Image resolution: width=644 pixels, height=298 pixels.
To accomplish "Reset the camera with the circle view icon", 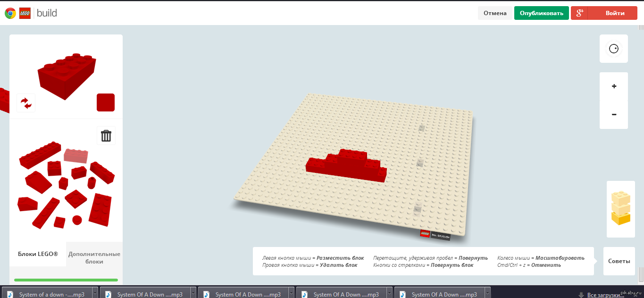I will pos(613,49).
